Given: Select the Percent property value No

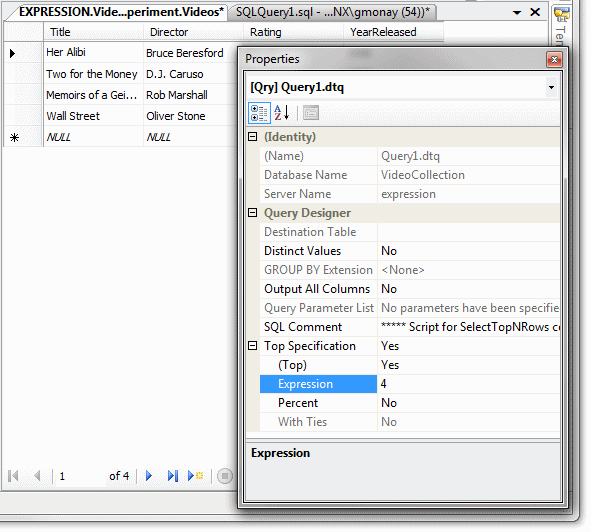Looking at the screenshot, I should click(469, 403).
